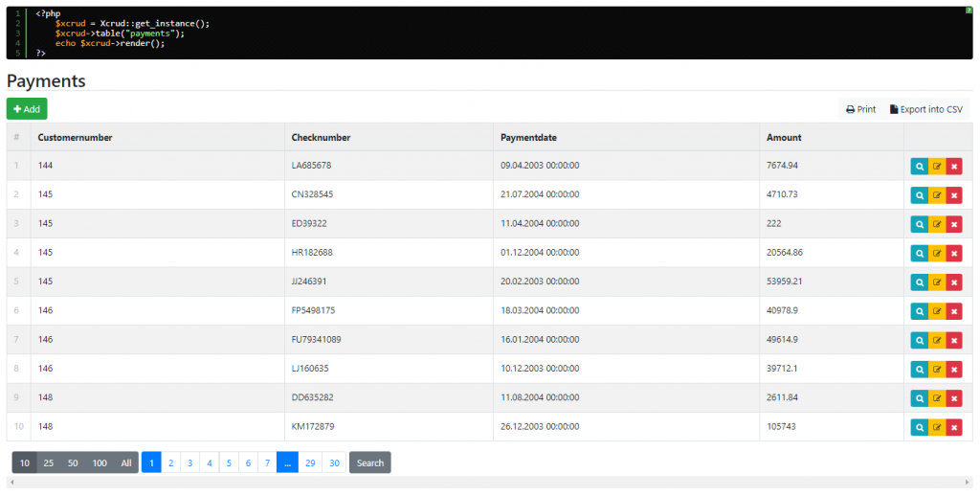
Task: Delete the FU79341089 payment row
Action: (x=954, y=340)
